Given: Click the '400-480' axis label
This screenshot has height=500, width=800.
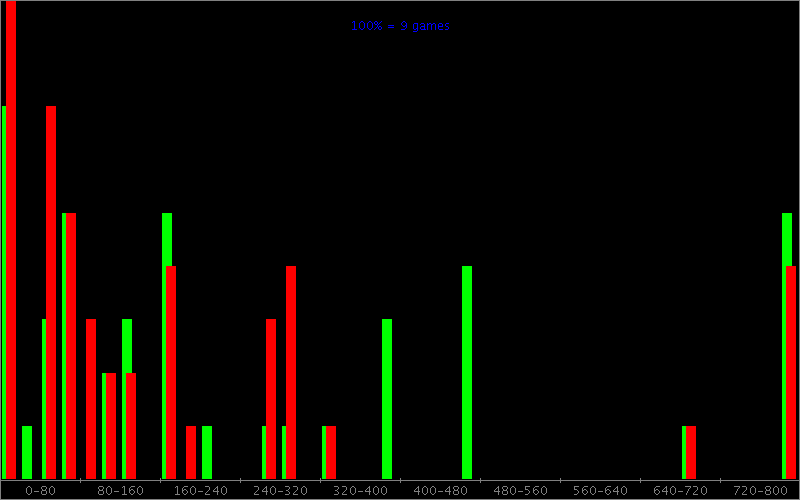Looking at the screenshot, I should pyautogui.click(x=440, y=491).
